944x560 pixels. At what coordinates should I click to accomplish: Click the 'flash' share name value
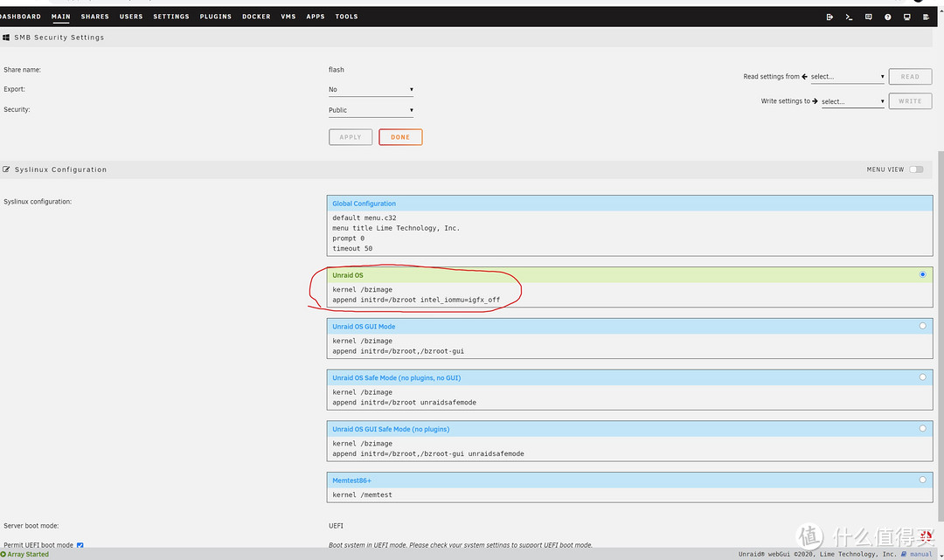pyautogui.click(x=337, y=70)
